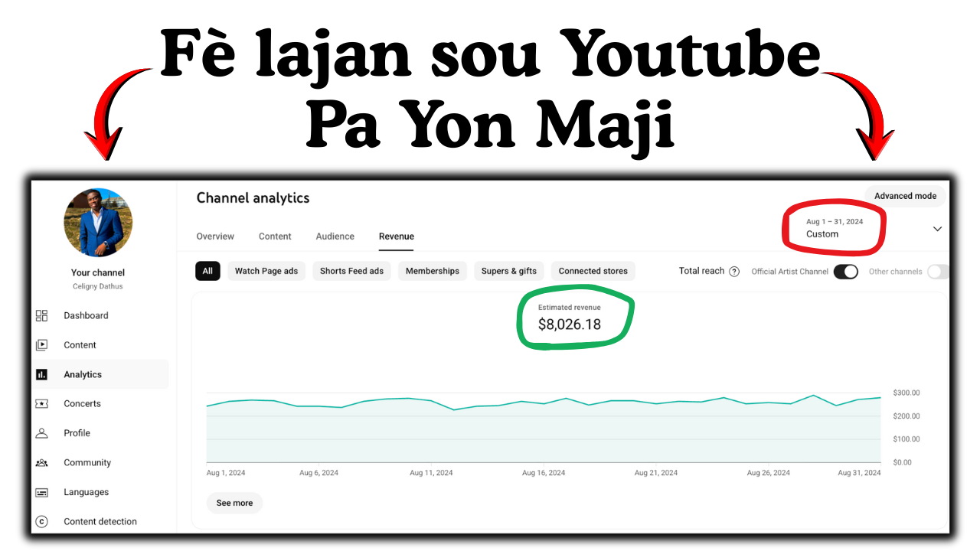
Task: Filter by Shorts Feed ads
Action: click(x=351, y=271)
